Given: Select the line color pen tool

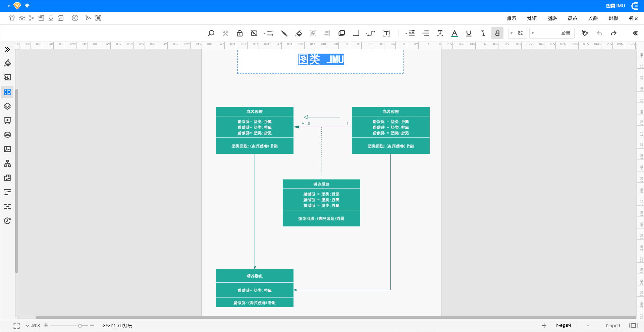Looking at the screenshot, I should [x=284, y=33].
